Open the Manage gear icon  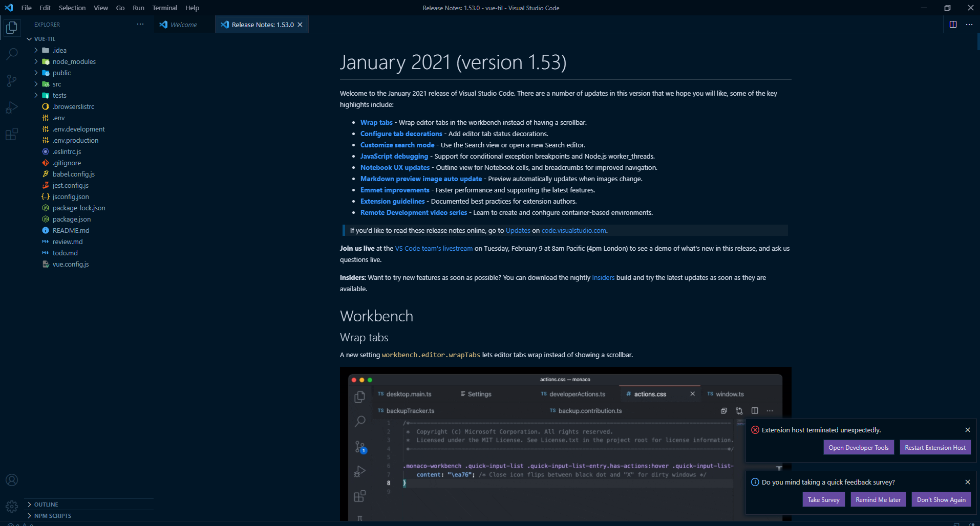pyautogui.click(x=12, y=507)
